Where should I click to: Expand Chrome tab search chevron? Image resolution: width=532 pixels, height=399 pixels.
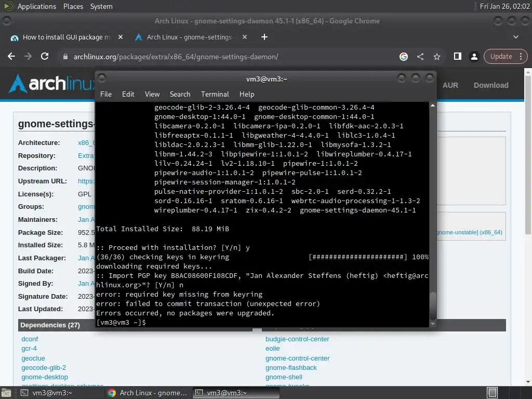(516, 37)
